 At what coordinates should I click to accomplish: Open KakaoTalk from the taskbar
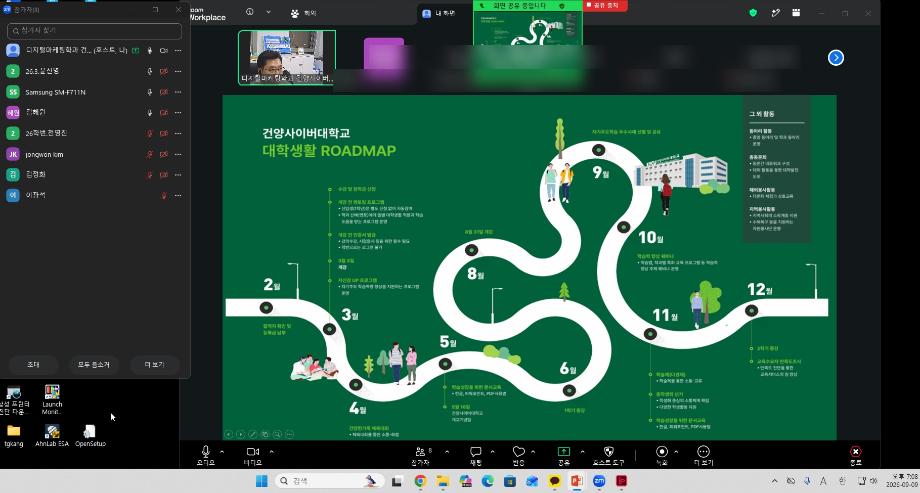tap(554, 481)
